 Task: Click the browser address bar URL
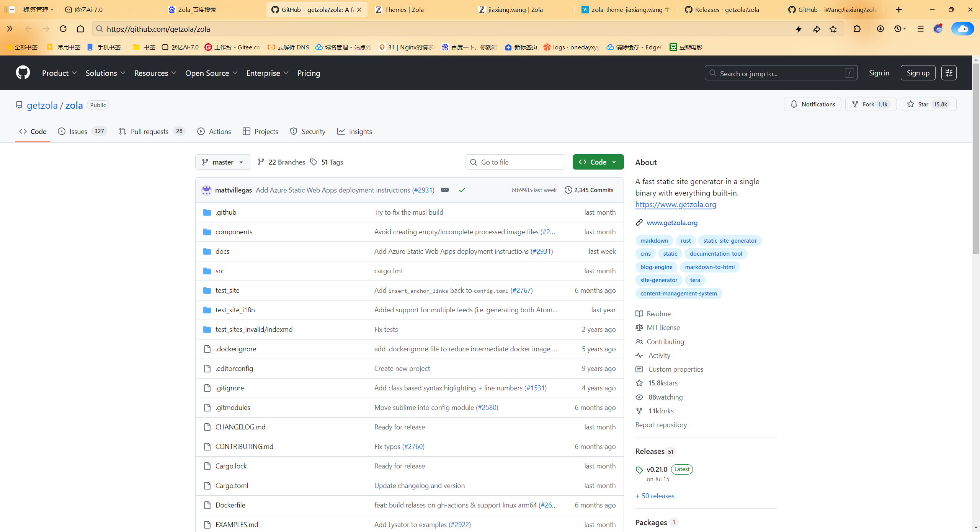[x=158, y=29]
